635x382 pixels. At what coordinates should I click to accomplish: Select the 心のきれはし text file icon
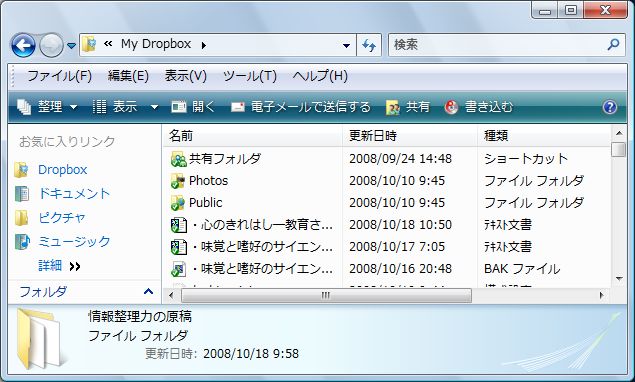179,225
